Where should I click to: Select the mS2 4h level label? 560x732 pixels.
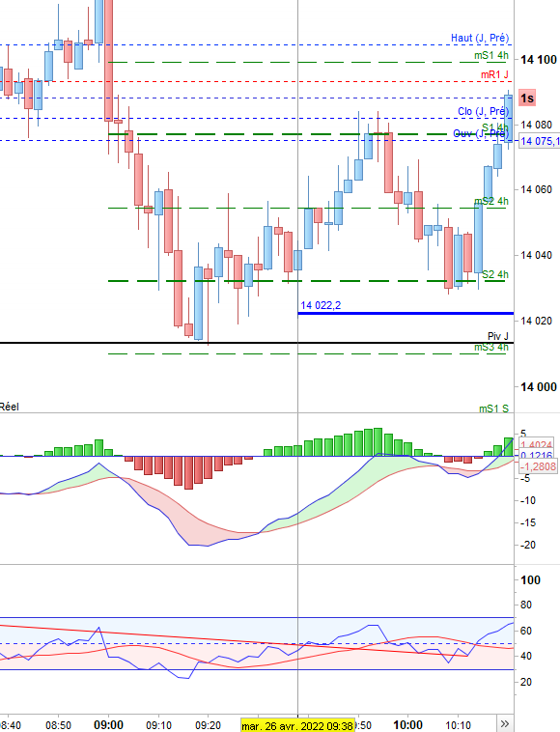[490, 201]
